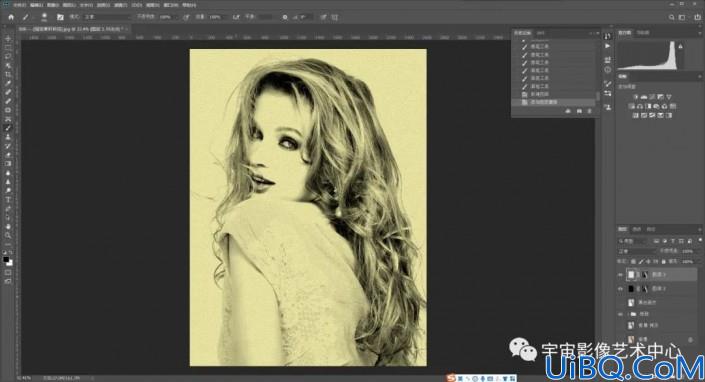Open the painting mode dropdown in options bar

coord(107,17)
